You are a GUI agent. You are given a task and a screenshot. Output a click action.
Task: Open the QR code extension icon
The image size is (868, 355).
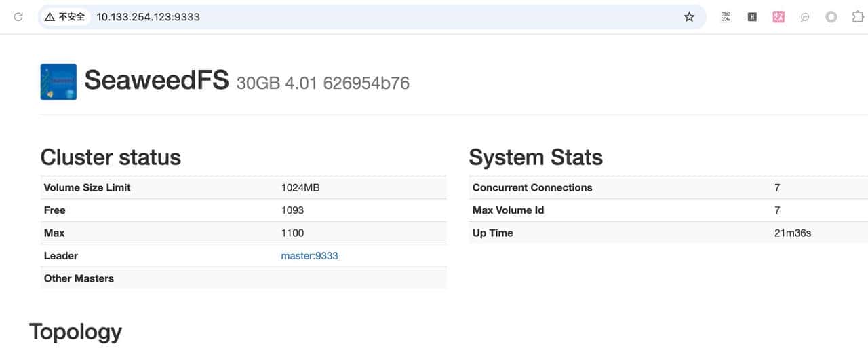tap(726, 17)
